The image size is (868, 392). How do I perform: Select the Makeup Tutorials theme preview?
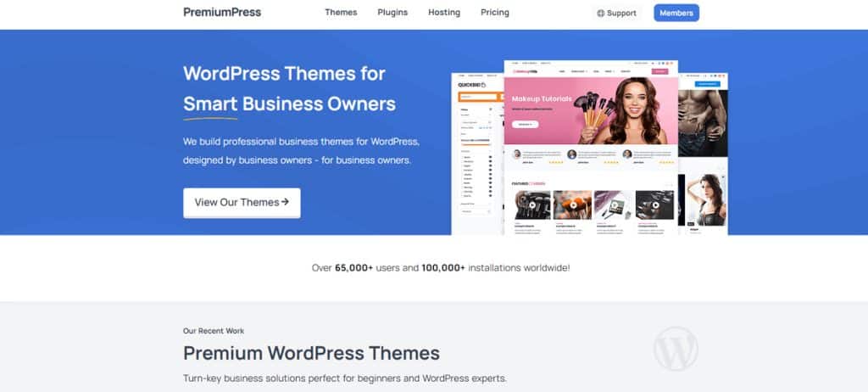click(x=591, y=148)
